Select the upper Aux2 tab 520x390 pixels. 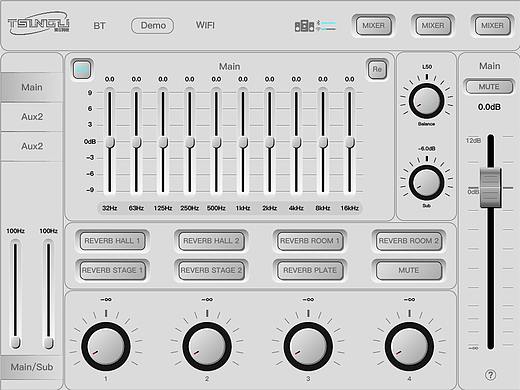click(x=32, y=117)
